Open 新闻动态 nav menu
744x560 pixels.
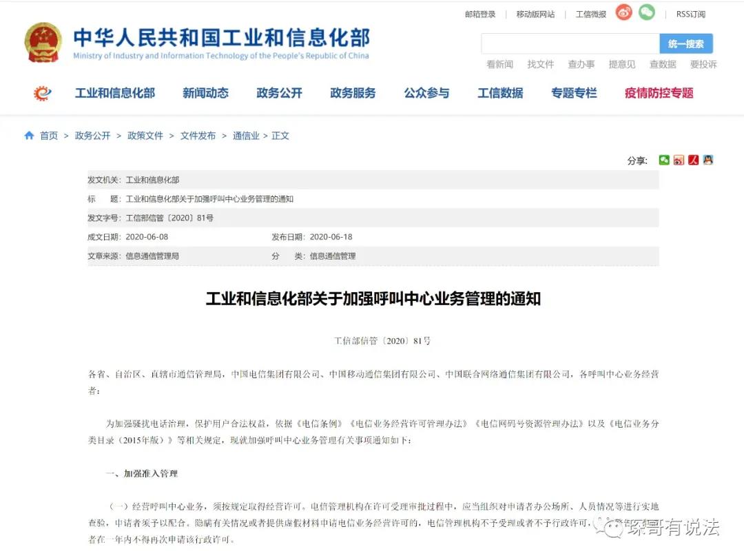205,93
